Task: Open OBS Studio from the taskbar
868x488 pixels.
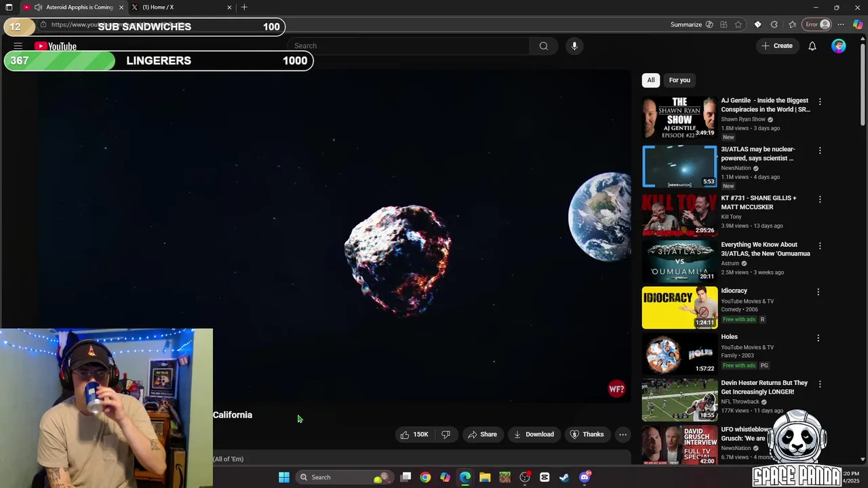Action: (525, 477)
